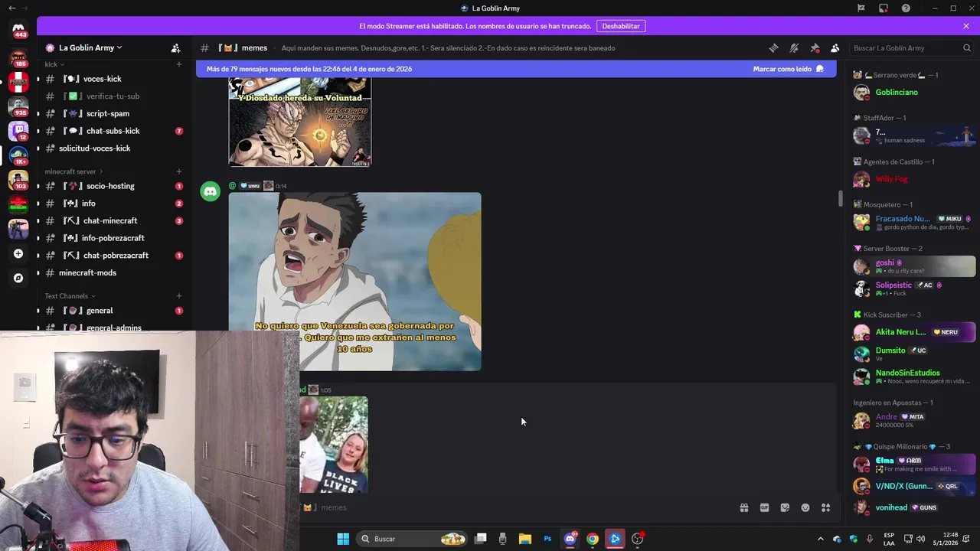The height and width of the screenshot is (551, 980).
Task: Click the chat area scrollbar
Action: 840,198
